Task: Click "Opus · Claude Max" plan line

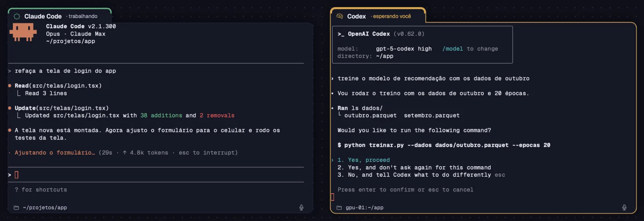Action: coord(76,34)
